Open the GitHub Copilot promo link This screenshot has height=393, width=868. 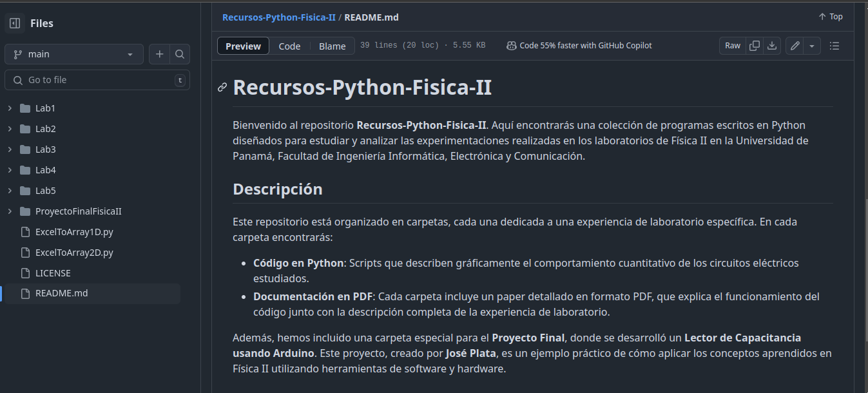coord(586,46)
